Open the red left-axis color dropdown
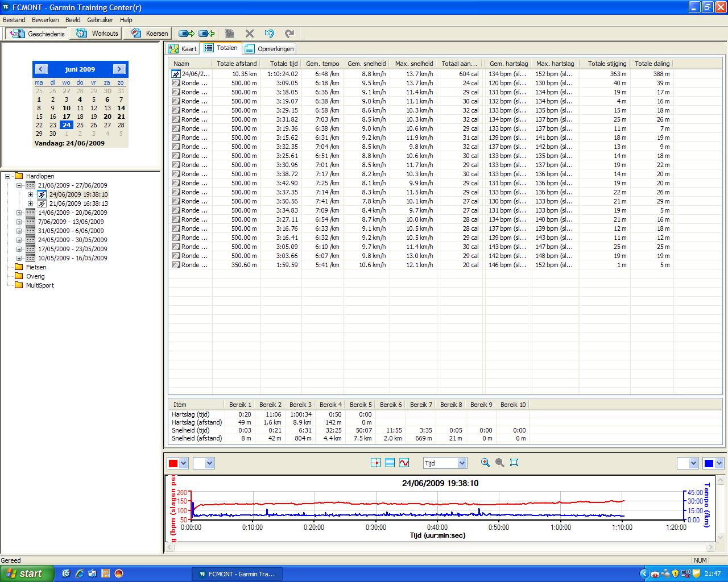 [183, 463]
